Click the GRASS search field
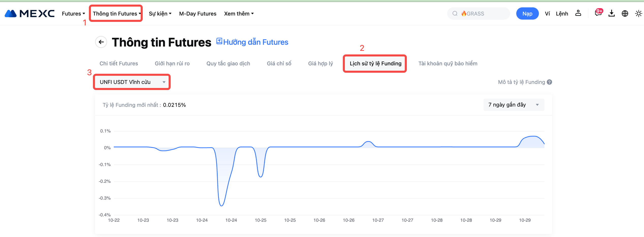The image size is (644, 237). coord(479,13)
